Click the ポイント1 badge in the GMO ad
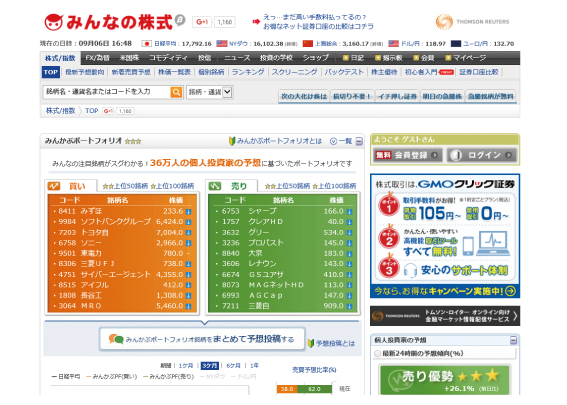Screen dimensions: 567x405 tap(389, 206)
